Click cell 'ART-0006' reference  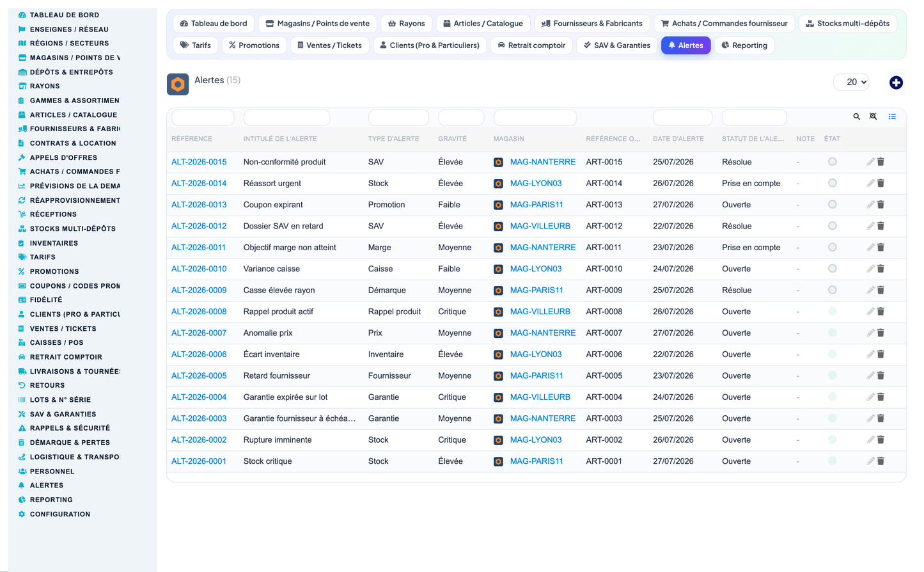pos(604,354)
